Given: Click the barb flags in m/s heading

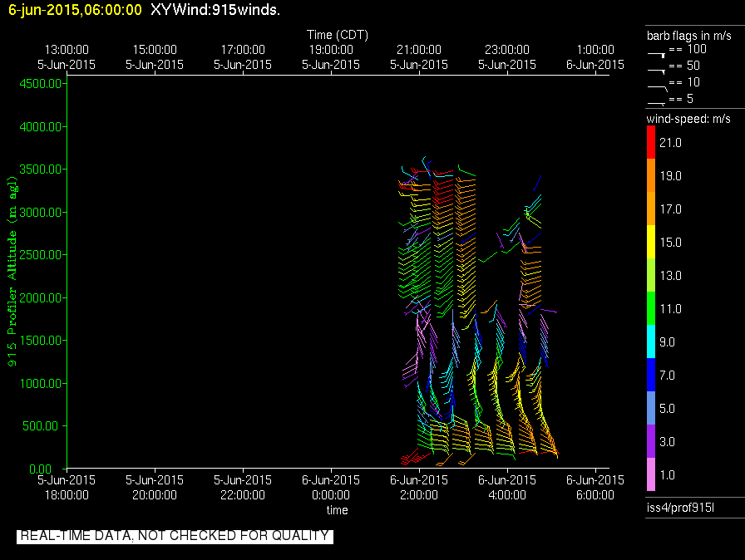Looking at the screenshot, I should (x=689, y=36).
